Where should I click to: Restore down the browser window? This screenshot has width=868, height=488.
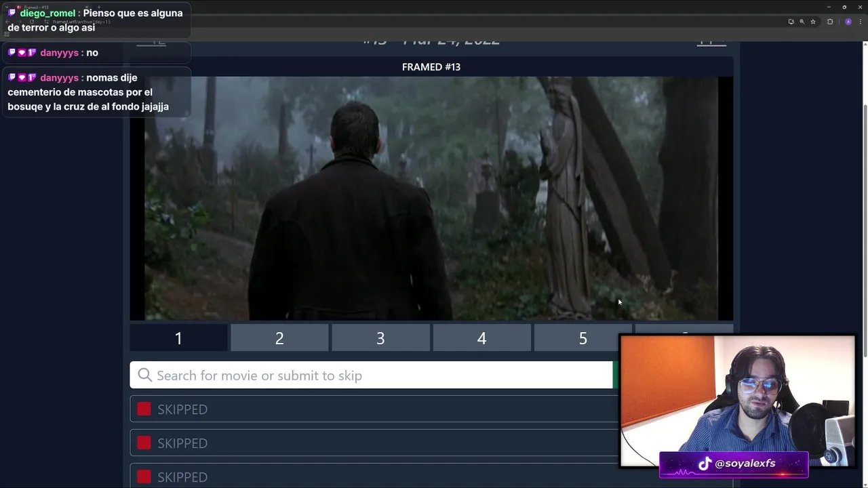pyautogui.click(x=844, y=7)
